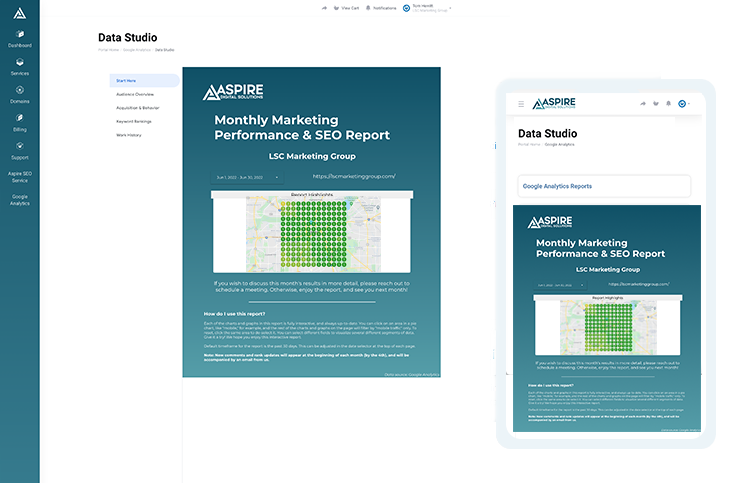Open Support in the sidebar

[20, 151]
